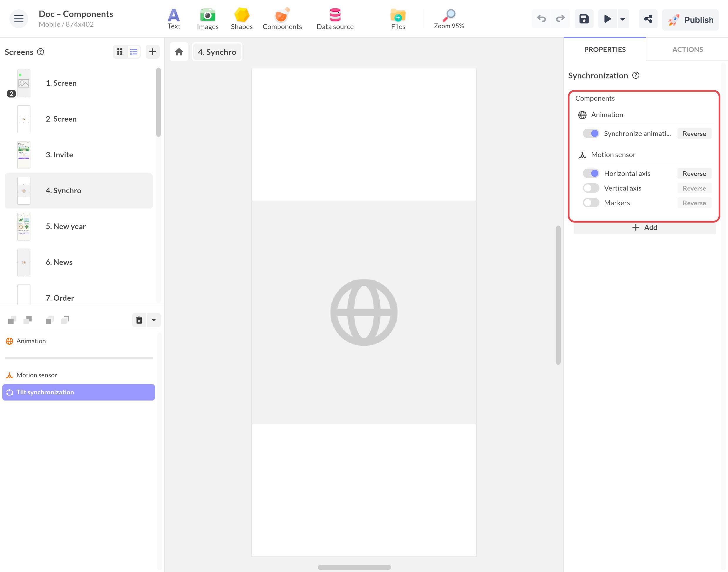Select the Text tool
Image resolution: width=728 pixels, height=572 pixels.
(174, 19)
